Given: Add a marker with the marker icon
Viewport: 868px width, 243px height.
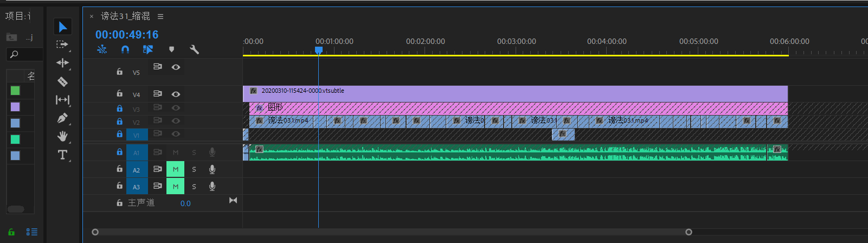Looking at the screenshot, I should click(x=172, y=49).
